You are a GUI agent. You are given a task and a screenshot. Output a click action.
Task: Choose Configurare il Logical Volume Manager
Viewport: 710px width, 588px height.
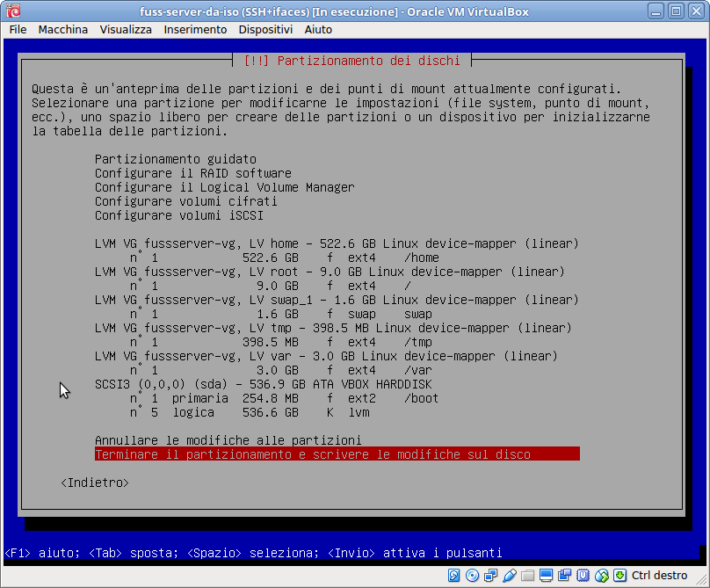tap(225, 187)
